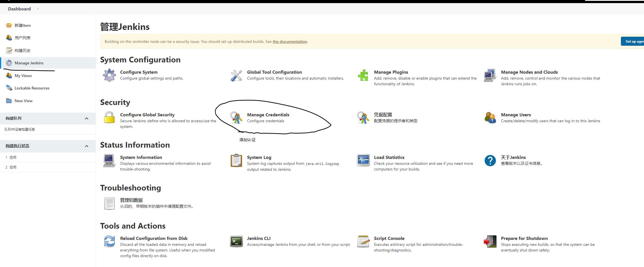
Task: Open the Manage Plugins link
Action: click(391, 72)
